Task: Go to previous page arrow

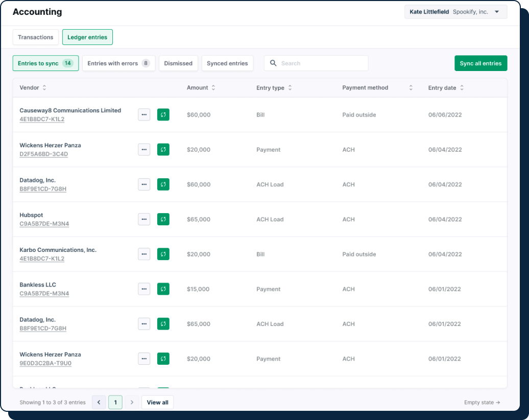Action: 99,402
